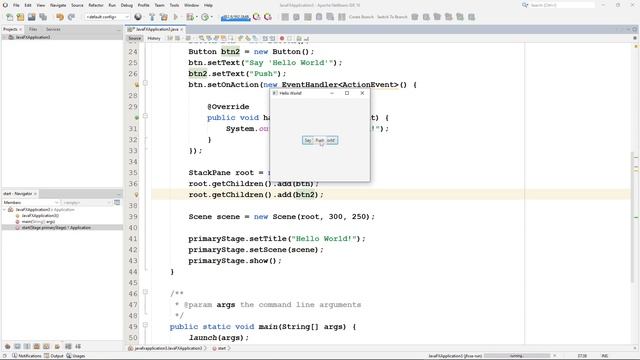
Task: Click the running progress bar in status bar
Action: click(x=517, y=356)
